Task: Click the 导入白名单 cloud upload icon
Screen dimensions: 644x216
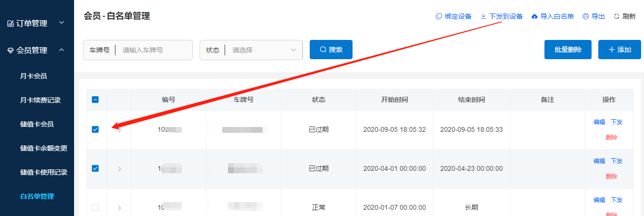Action: 534,16
